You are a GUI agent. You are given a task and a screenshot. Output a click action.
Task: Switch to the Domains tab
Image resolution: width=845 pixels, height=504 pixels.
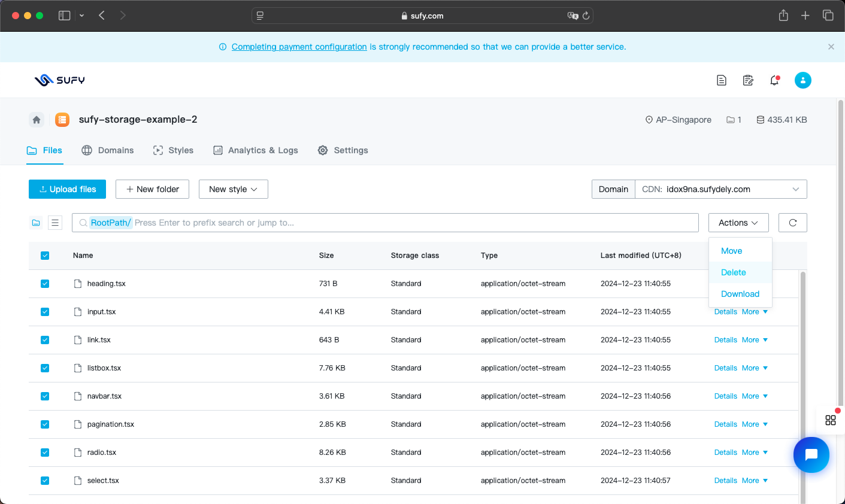click(108, 150)
